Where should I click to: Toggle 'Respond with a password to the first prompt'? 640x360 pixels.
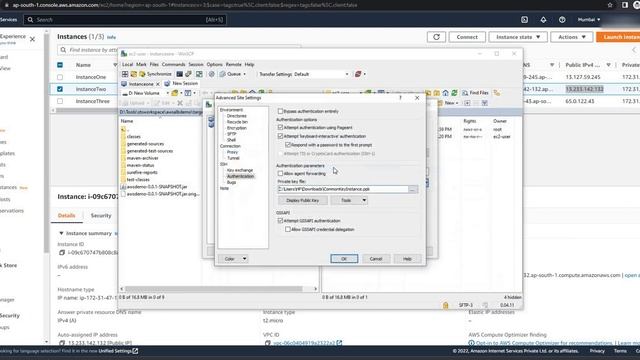[288, 145]
